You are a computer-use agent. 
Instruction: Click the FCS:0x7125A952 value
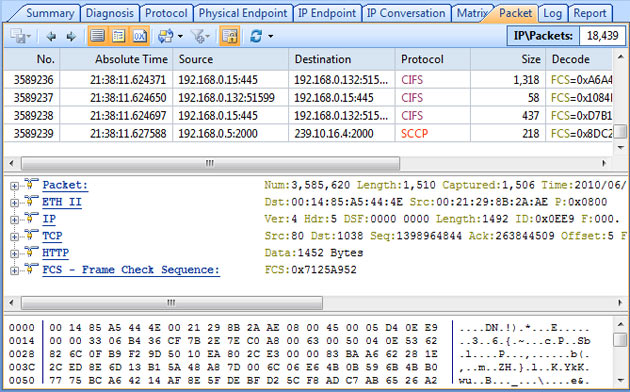point(311,270)
